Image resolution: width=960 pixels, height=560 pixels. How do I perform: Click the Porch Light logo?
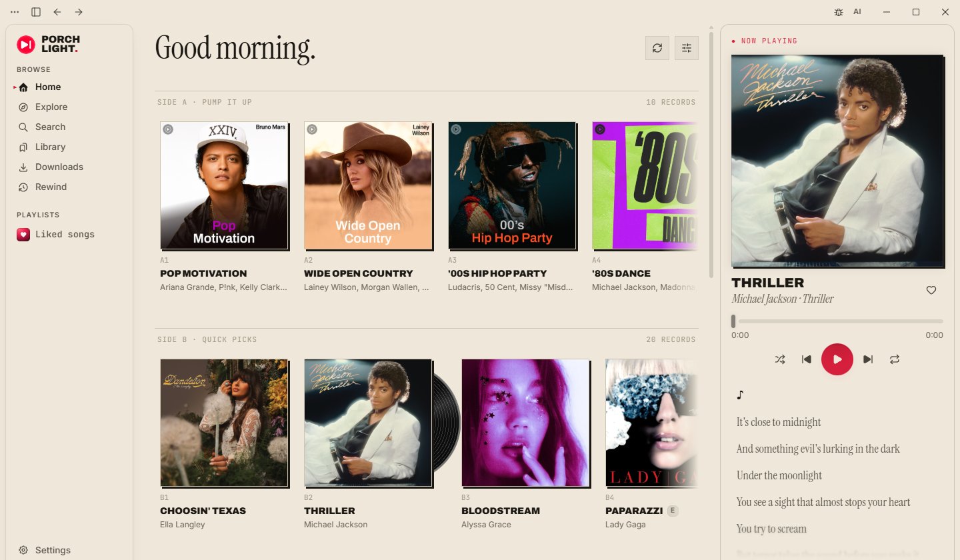point(48,45)
